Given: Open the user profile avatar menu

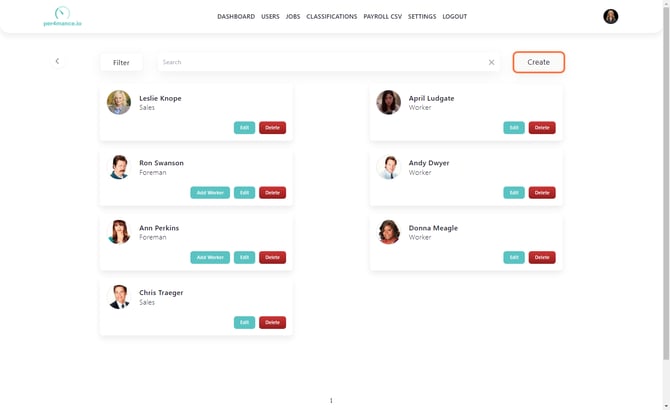Looking at the screenshot, I should click(610, 16).
